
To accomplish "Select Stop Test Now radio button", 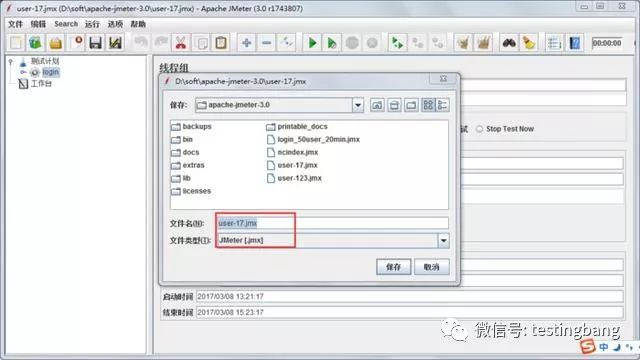I will pos(480,129).
